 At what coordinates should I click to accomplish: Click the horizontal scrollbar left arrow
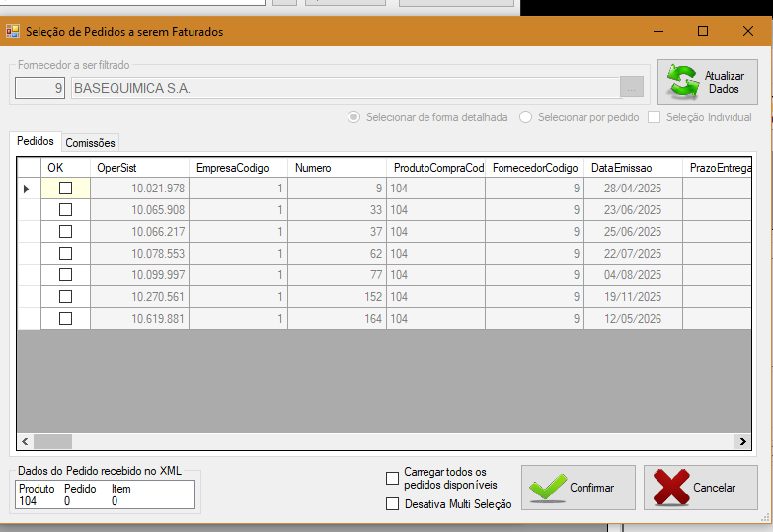pos(25,441)
